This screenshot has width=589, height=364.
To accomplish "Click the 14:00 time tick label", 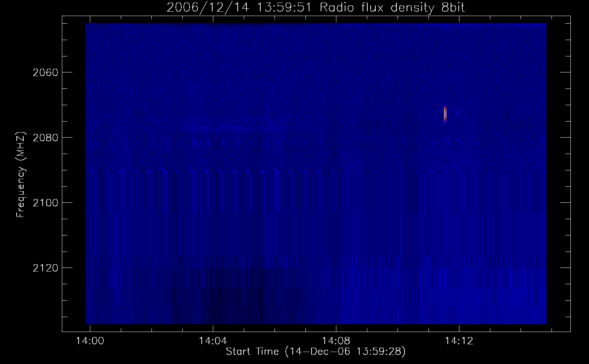I will (90, 341).
